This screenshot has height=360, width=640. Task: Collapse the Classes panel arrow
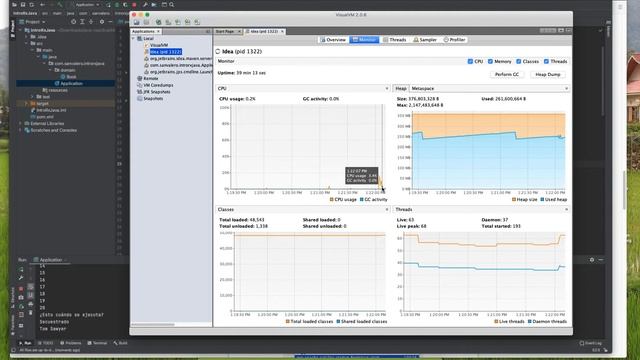[x=387, y=209]
